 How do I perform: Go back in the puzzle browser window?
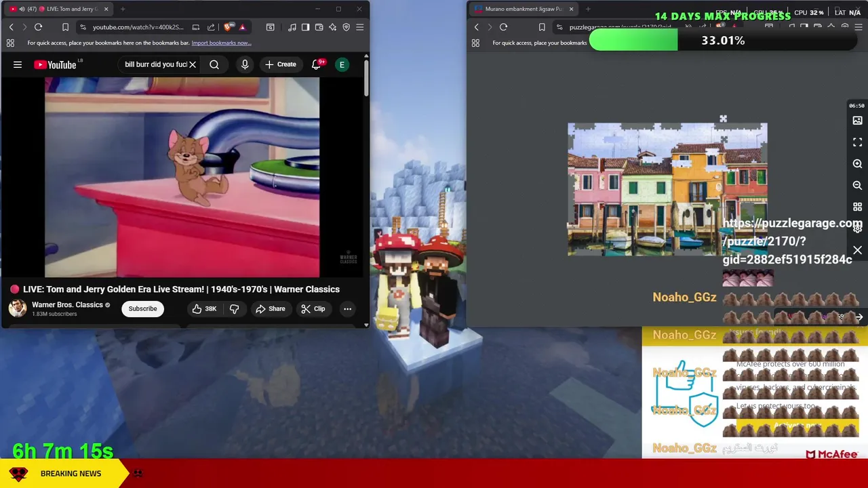[x=476, y=27]
